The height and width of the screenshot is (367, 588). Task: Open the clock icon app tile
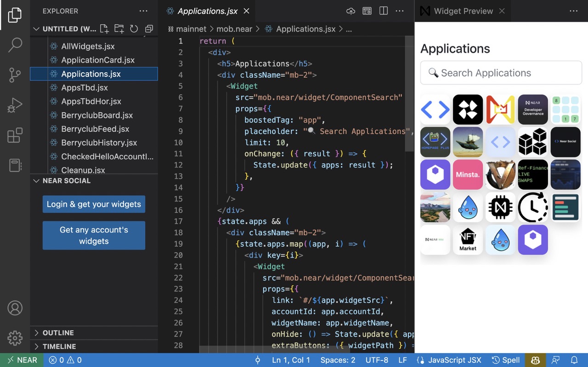coord(533,207)
